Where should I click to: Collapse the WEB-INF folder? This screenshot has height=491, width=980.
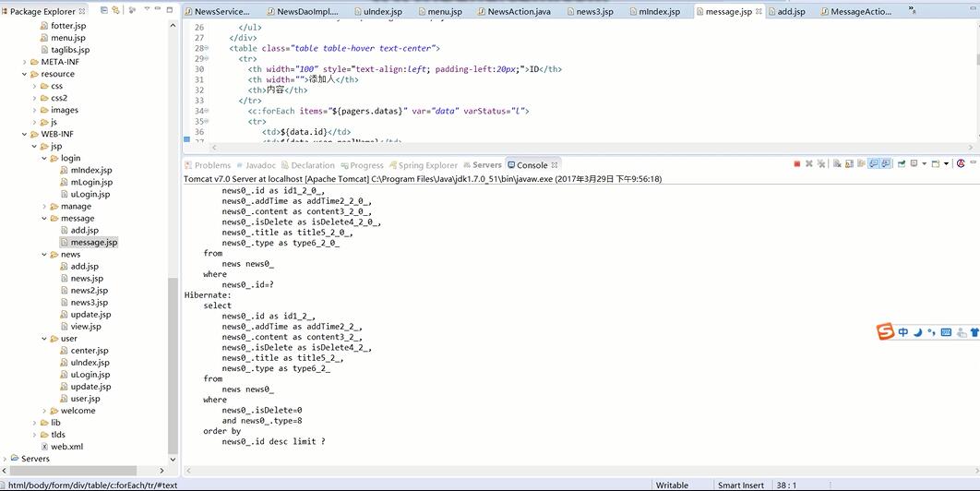[25, 134]
